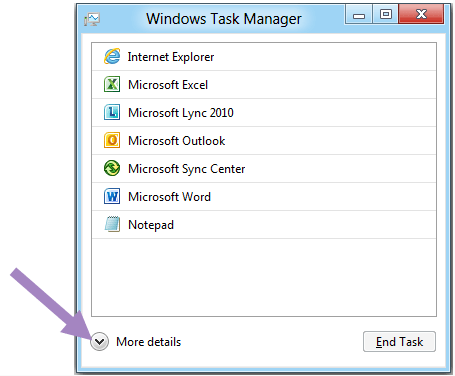Screen dimensions: 455x376
Task: Select the Microsoft Excel entry
Action: pyautogui.click(x=264, y=85)
